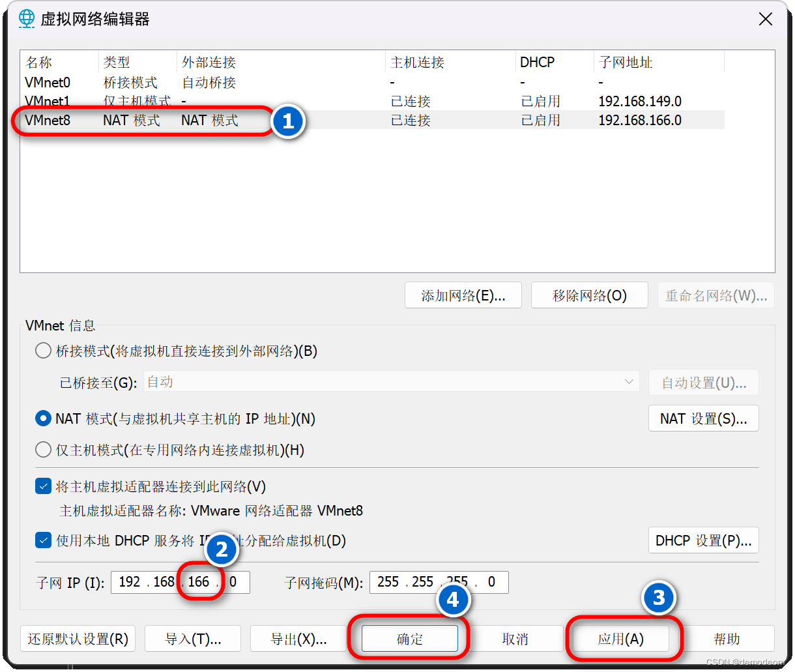Toggle 将主机虚拟适配器连接到此网络 checkbox
Screen dimensions: 795x672
(43, 486)
